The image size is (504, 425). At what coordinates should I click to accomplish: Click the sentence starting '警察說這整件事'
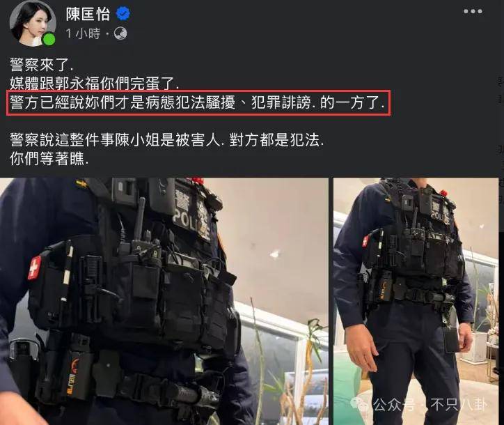click(x=166, y=140)
